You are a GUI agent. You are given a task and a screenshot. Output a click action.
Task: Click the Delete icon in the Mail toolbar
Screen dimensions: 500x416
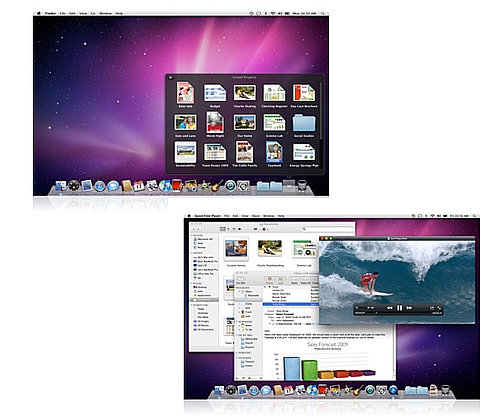point(270,279)
